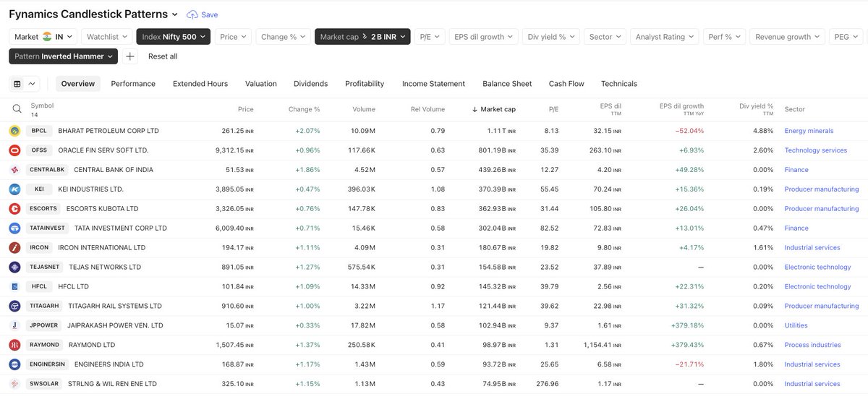The height and width of the screenshot is (415, 868).
Task: Open the Balance Sheet tab
Action: 507,84
